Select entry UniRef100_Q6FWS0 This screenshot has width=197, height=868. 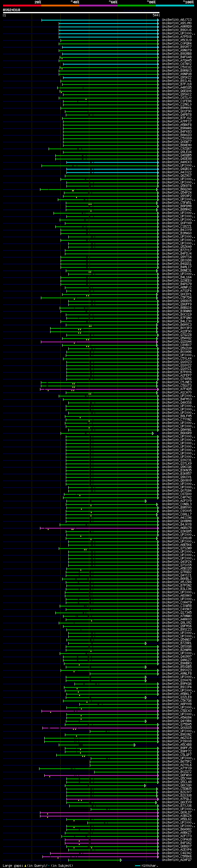pyautogui.click(x=177, y=775)
